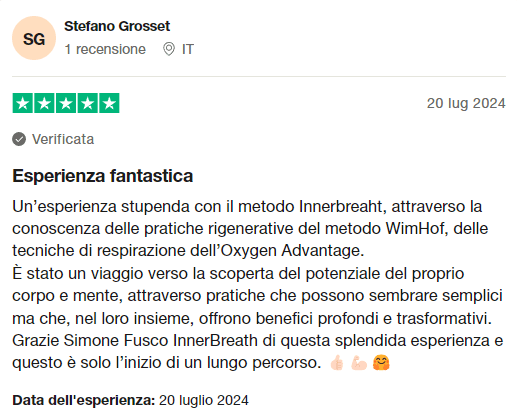This screenshot has width=517, height=419.
Task: Click the 20 luglio 2024 experience date
Action: click(204, 400)
